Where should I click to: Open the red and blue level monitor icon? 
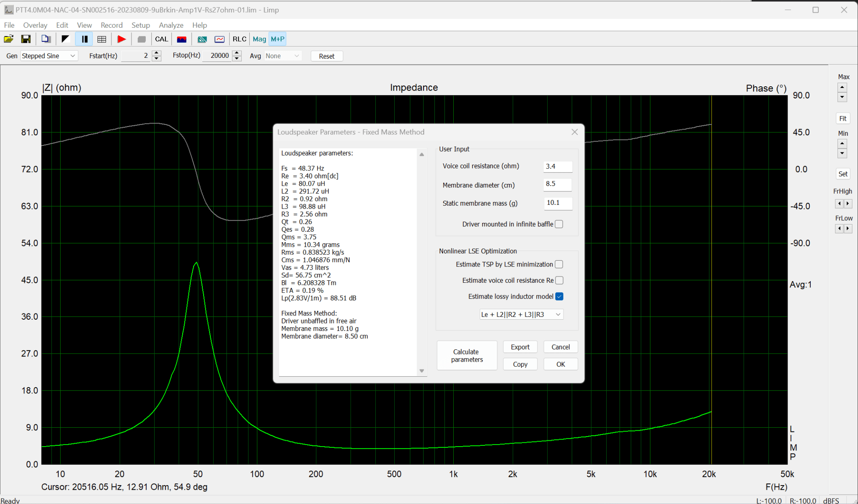[x=181, y=39]
